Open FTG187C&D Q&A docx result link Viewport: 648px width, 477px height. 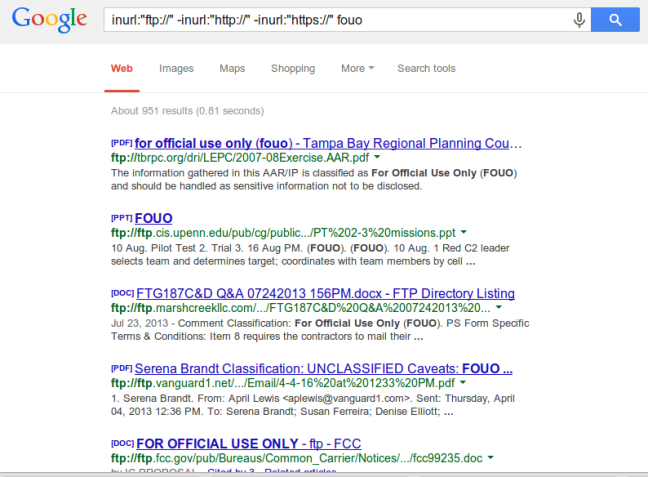click(325, 293)
